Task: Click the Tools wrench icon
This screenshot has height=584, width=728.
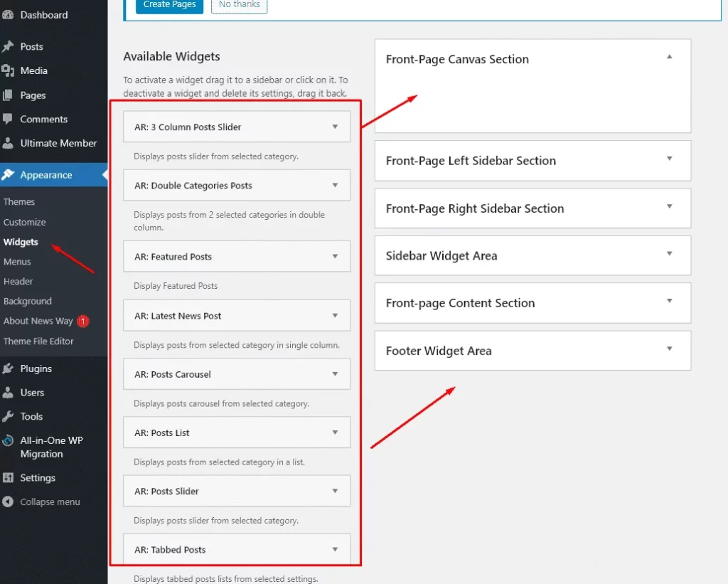Action: pos(8,416)
